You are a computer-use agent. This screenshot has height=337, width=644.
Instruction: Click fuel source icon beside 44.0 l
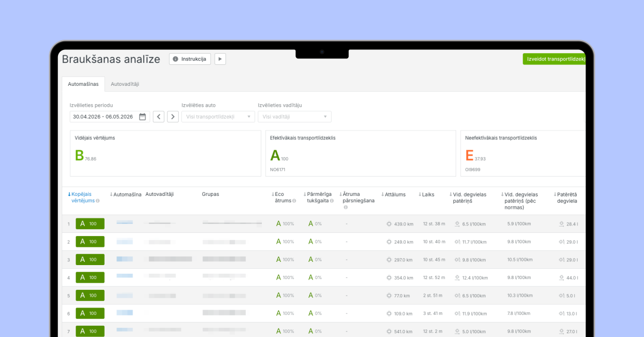coord(561,278)
